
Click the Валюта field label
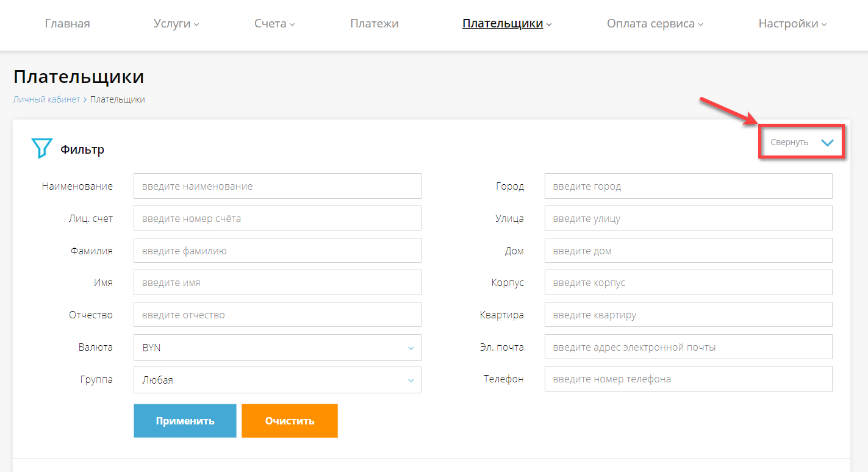[x=96, y=347]
